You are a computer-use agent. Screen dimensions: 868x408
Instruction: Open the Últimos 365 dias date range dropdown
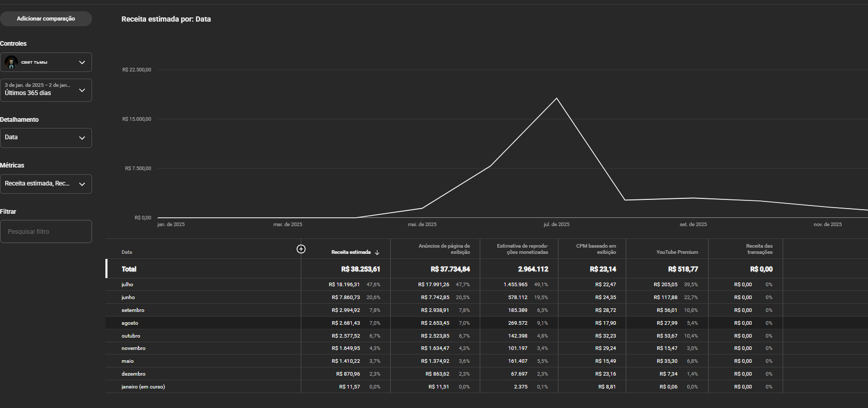click(x=46, y=90)
